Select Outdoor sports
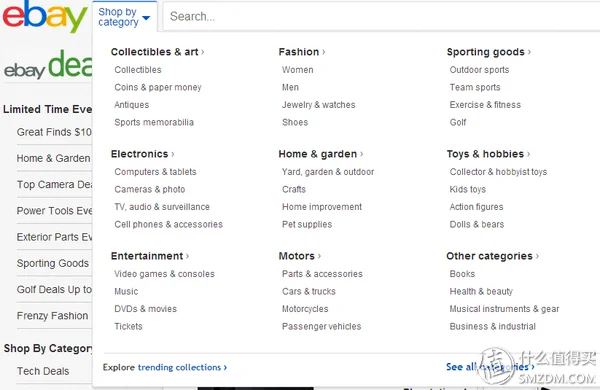The image size is (600, 390). point(479,70)
